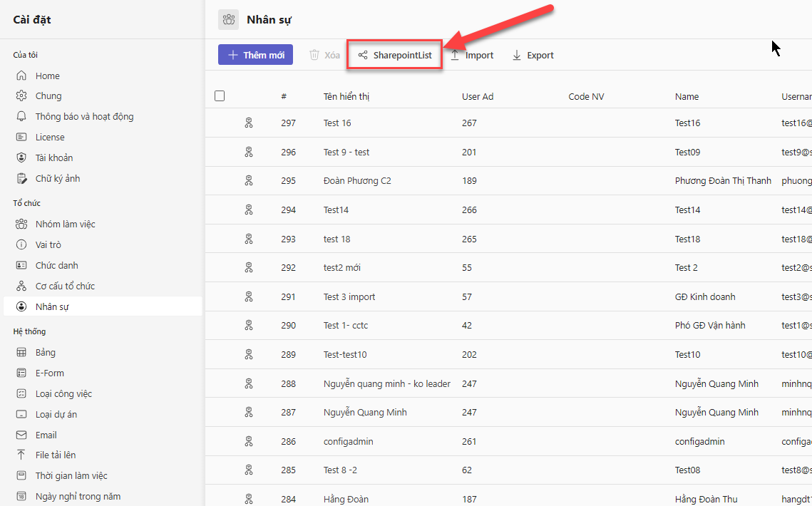Click the org-chart icon for Hằng Đoàn row
The height and width of the screenshot is (506, 812).
pyautogui.click(x=249, y=499)
